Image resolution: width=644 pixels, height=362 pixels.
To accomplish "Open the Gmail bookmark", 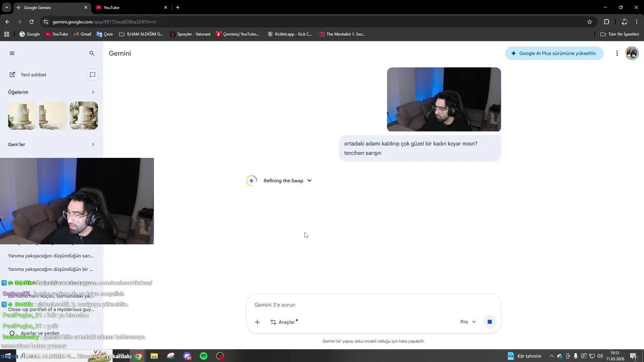I will pos(83,34).
